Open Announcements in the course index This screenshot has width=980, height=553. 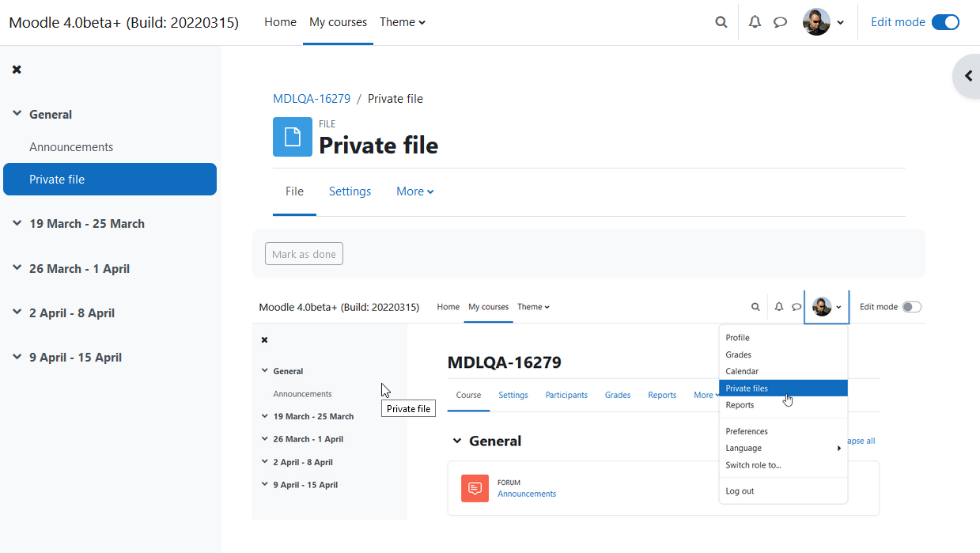tap(71, 147)
